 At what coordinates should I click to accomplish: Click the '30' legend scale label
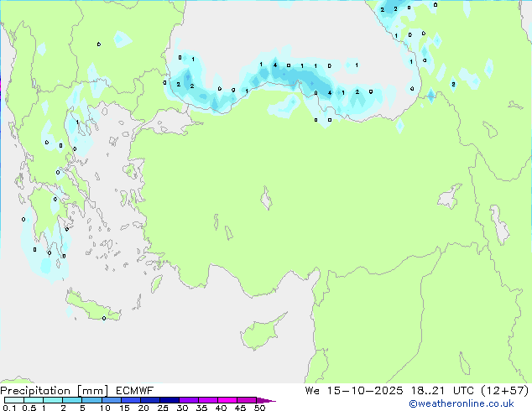point(182,408)
